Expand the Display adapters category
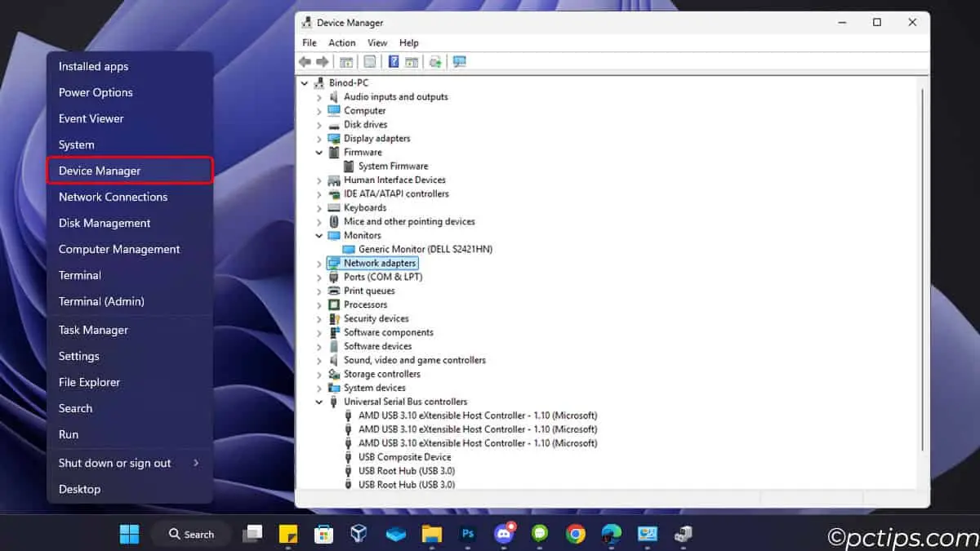 [319, 139]
